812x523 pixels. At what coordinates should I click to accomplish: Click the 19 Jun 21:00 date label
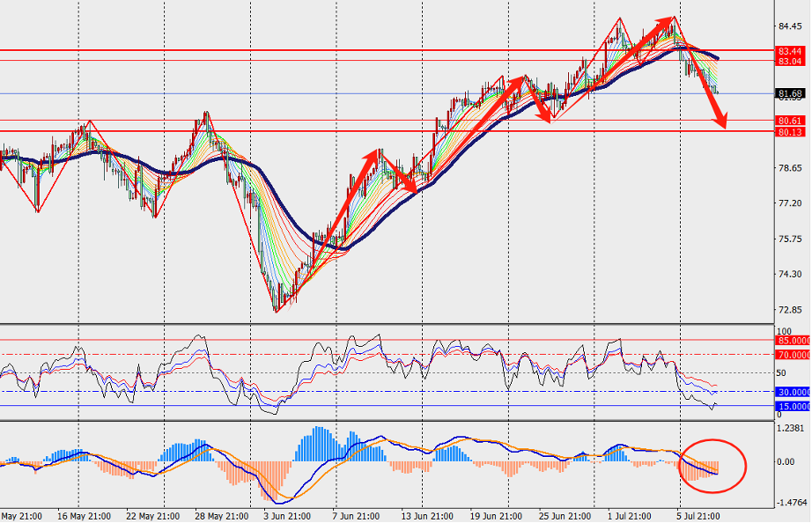coord(496,516)
